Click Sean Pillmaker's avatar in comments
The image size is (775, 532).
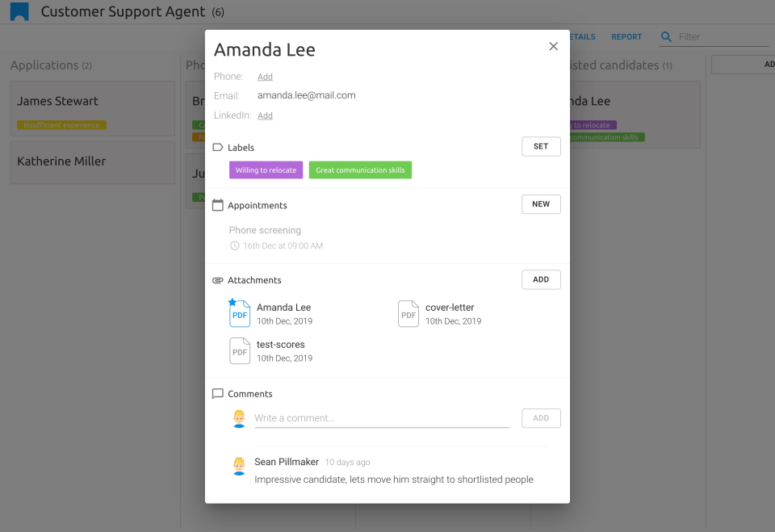coord(239,466)
